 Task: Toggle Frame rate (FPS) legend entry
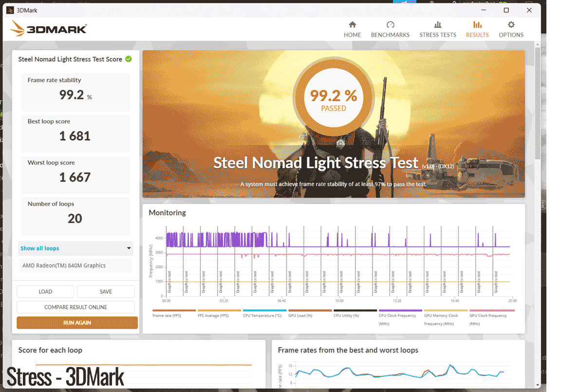174,313
